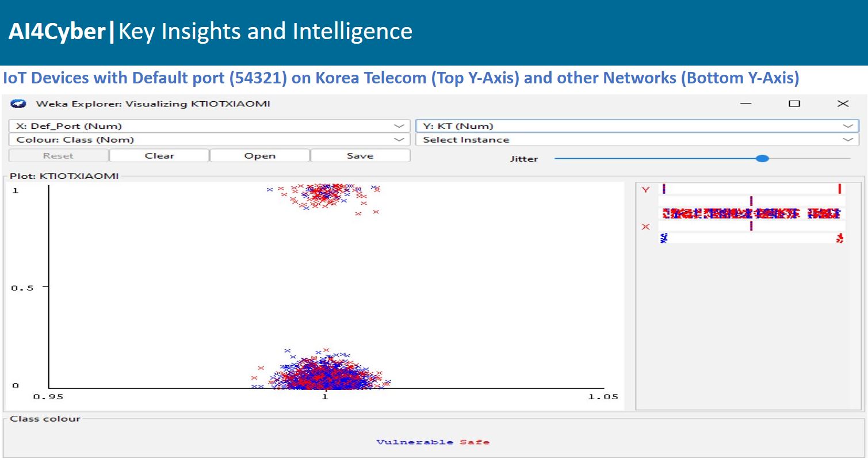
Task: Open the Y: KT (Num) axis dropdown
Action: (x=637, y=126)
